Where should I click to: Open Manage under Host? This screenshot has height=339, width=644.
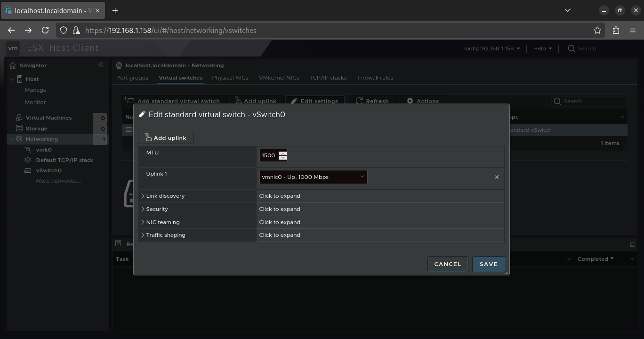[36, 90]
